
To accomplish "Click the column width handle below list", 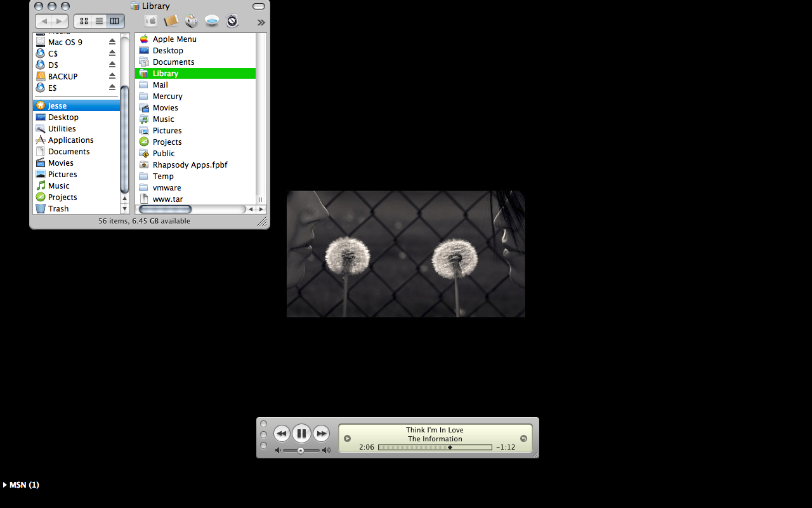I will pos(261,199).
